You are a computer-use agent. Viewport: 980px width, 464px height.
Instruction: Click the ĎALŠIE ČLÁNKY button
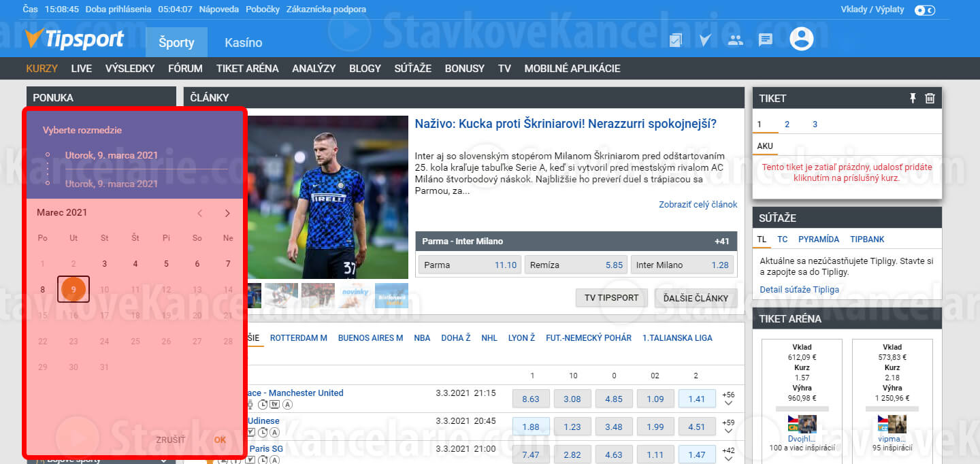click(x=694, y=298)
